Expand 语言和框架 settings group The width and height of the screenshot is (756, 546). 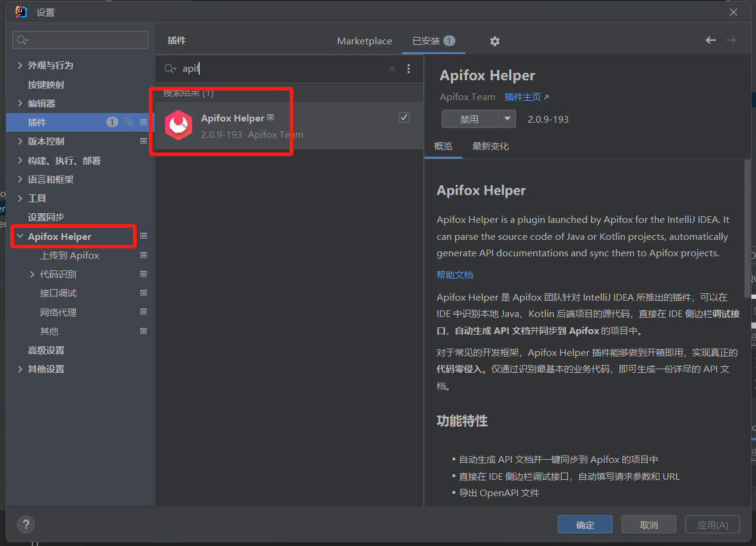pyautogui.click(x=20, y=179)
